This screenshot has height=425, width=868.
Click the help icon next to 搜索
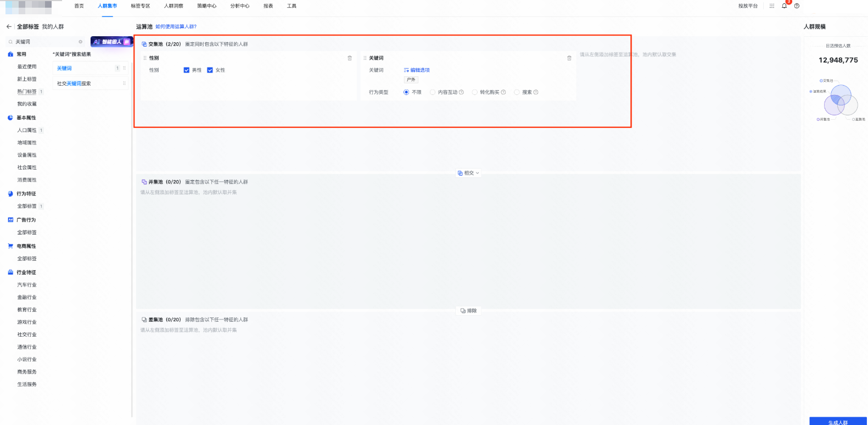pos(536,92)
